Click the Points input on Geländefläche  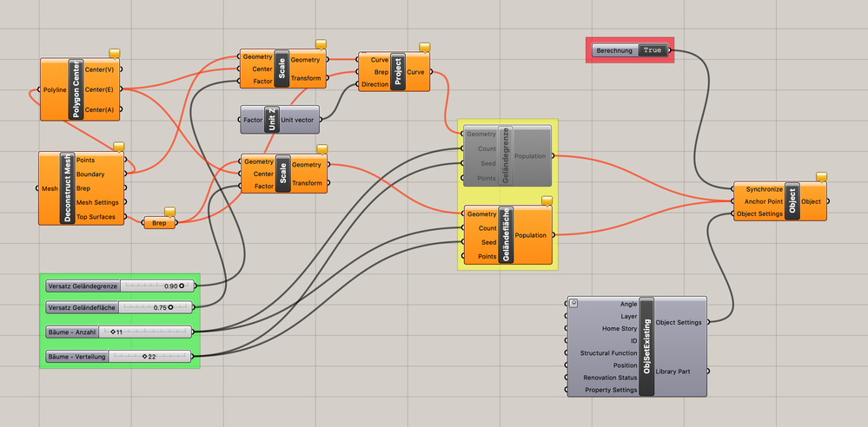[x=487, y=257]
